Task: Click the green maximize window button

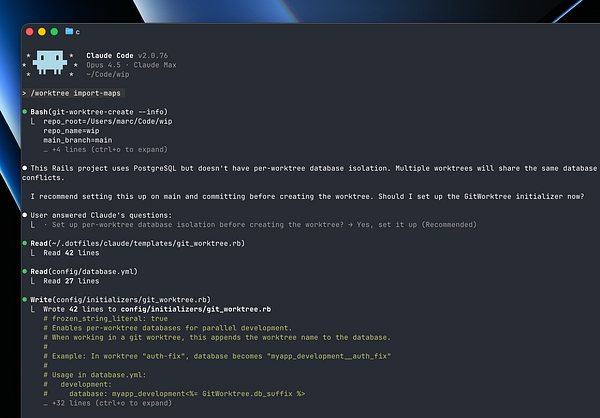Action: coord(54,32)
